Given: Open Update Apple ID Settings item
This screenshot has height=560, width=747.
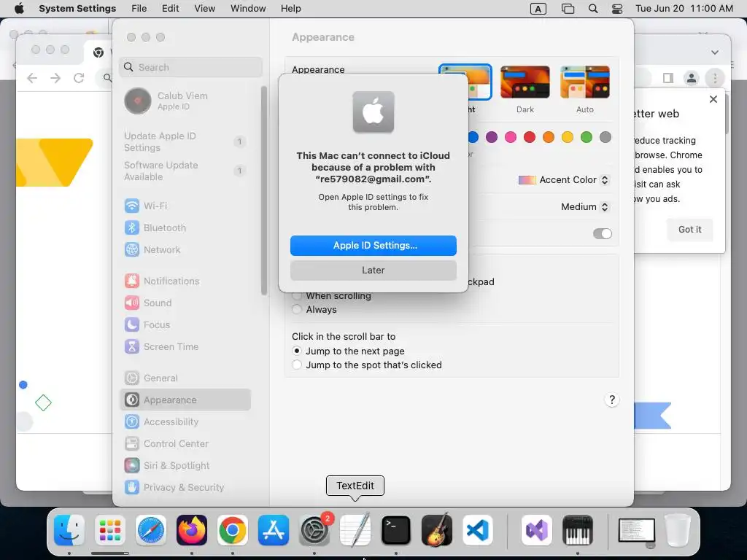Looking at the screenshot, I should click(185, 141).
